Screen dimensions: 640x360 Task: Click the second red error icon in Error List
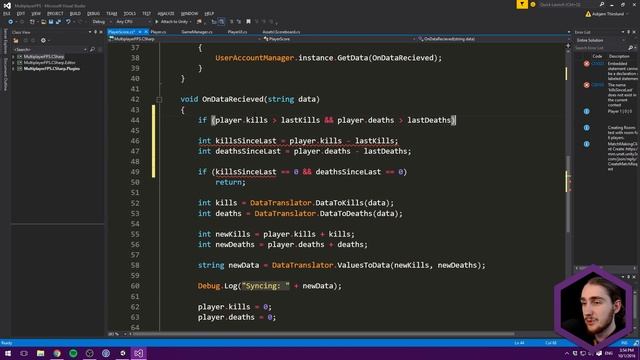pos(587,85)
